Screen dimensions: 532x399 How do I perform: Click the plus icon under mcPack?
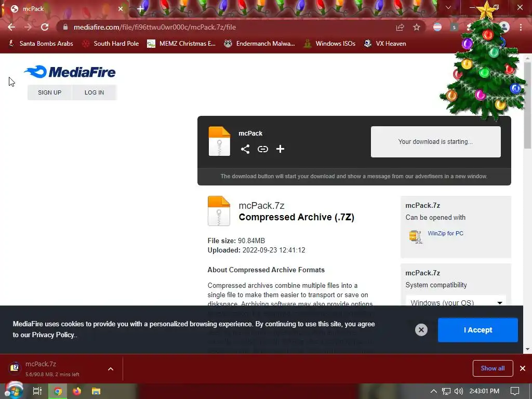click(x=280, y=149)
